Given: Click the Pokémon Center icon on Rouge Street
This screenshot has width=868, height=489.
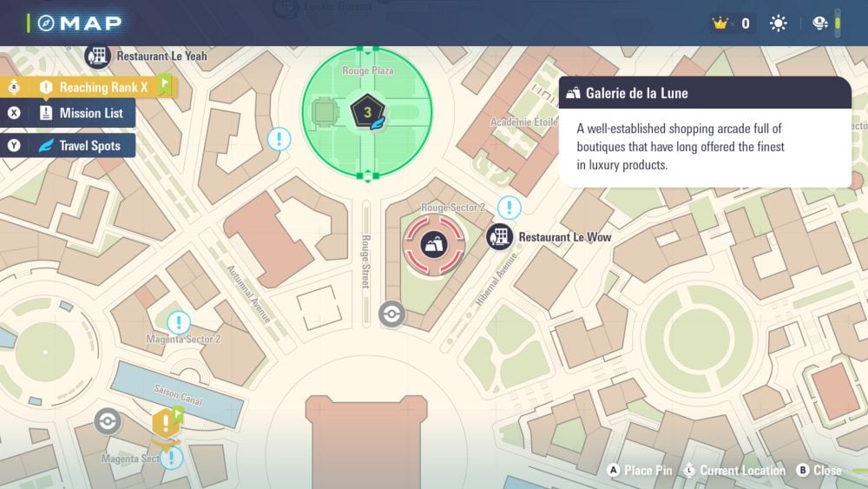Looking at the screenshot, I should [392, 314].
